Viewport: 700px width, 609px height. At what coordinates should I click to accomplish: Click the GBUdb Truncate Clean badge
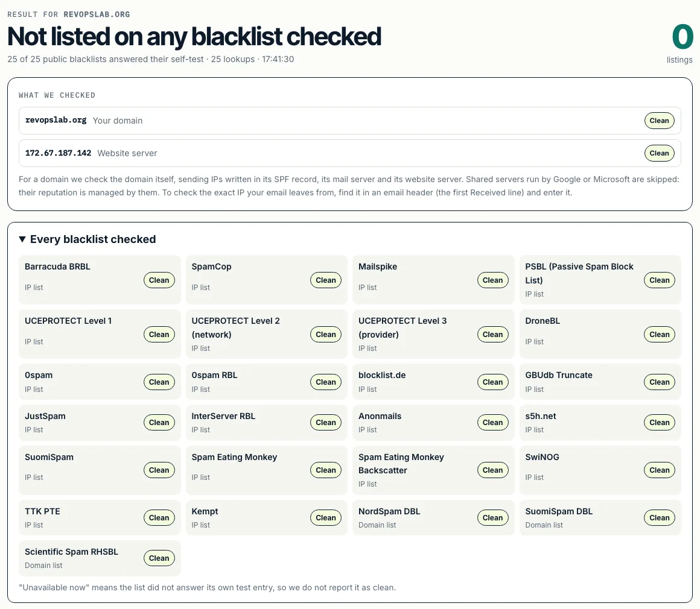click(x=660, y=382)
